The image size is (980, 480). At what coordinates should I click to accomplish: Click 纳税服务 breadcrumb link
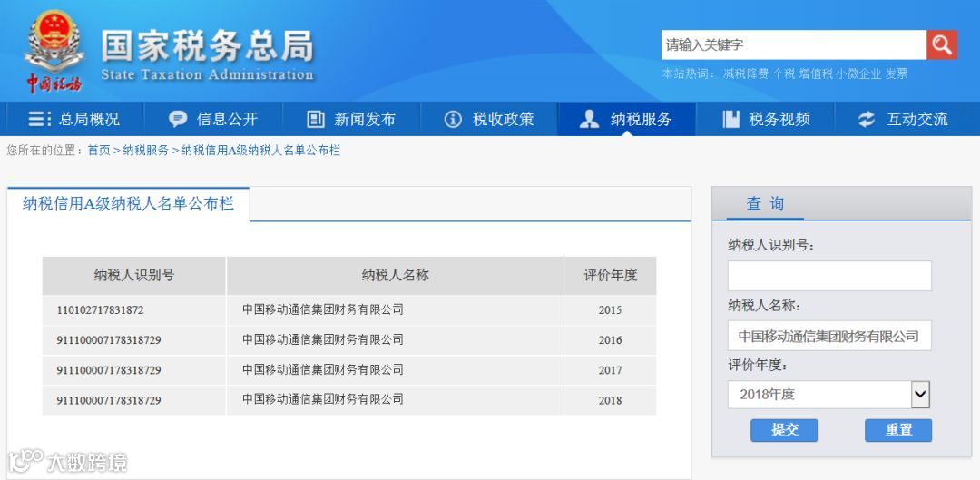145,151
